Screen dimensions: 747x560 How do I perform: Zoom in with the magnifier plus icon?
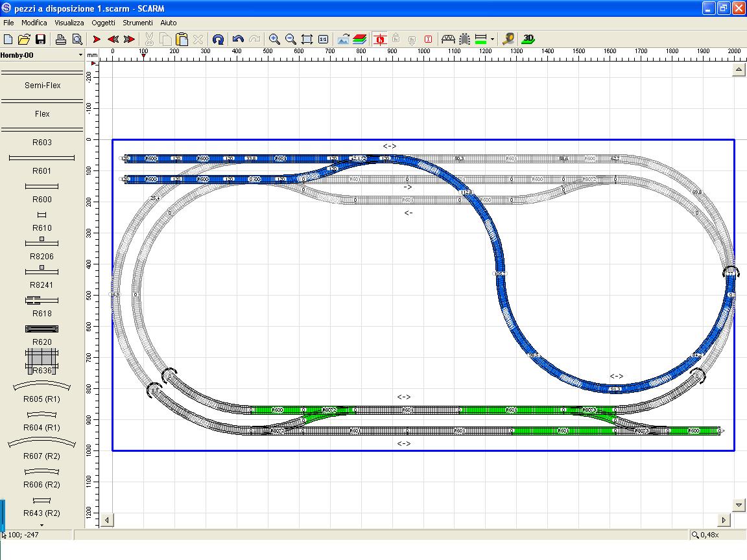coord(274,39)
